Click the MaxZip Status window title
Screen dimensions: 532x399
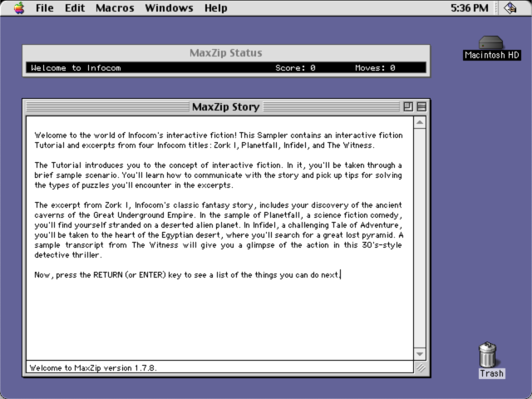[x=226, y=53]
